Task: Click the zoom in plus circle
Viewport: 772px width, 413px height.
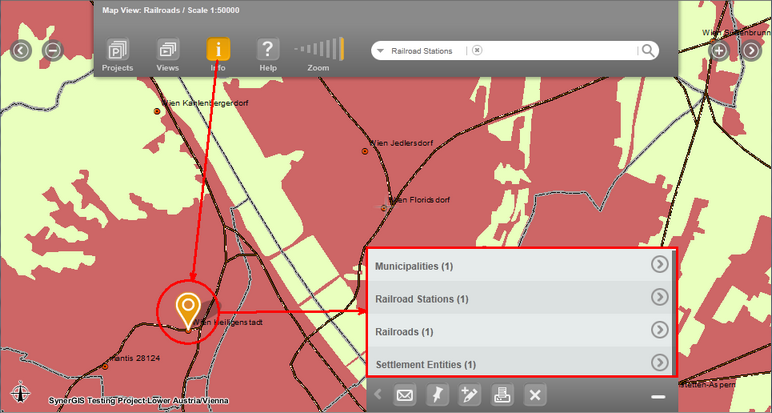Action: [x=719, y=51]
